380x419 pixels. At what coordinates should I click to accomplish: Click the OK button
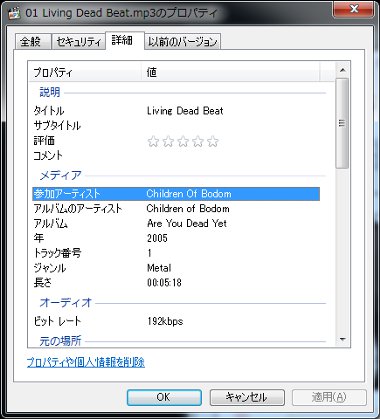pyautogui.click(x=164, y=397)
